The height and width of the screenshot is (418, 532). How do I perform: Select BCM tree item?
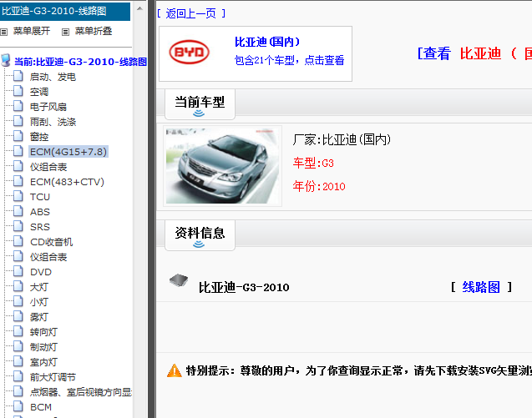pos(41,407)
